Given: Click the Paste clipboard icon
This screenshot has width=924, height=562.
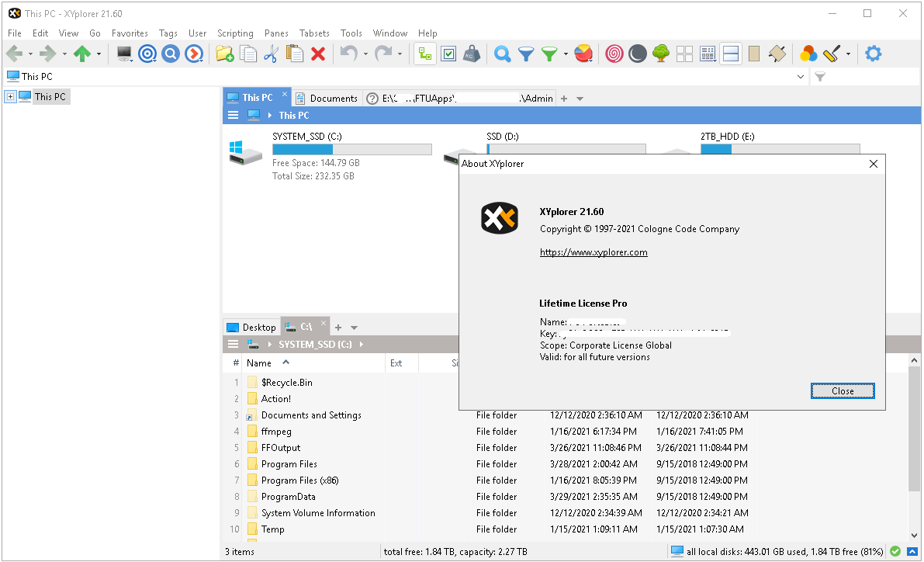Looking at the screenshot, I should 295,54.
